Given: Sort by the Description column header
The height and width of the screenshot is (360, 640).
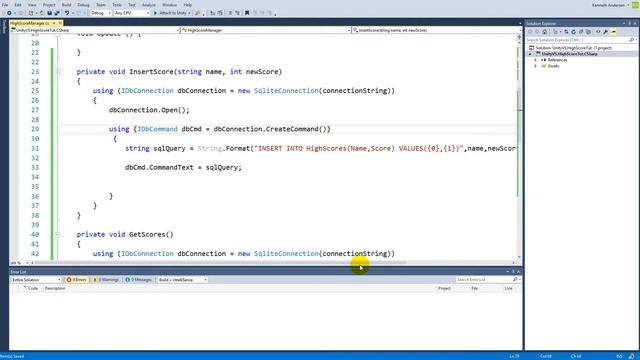Looking at the screenshot, I should click(55, 288).
